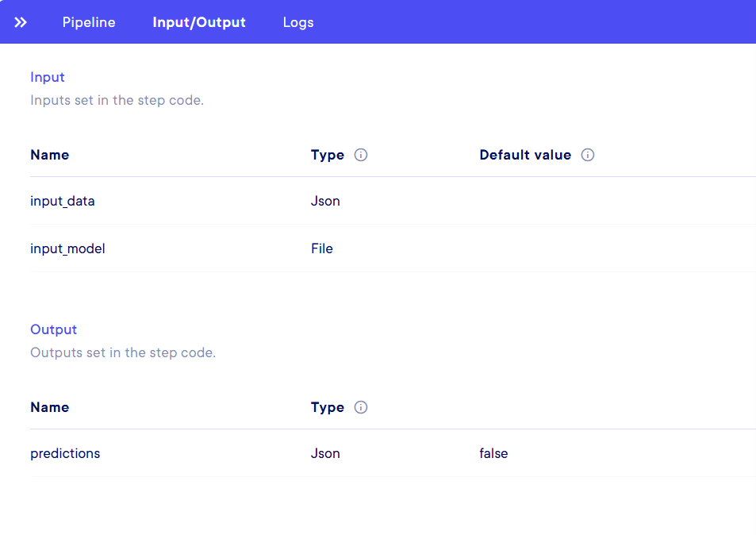The image size is (756, 535).
Task: Select the predictions output name
Action: coord(65,453)
